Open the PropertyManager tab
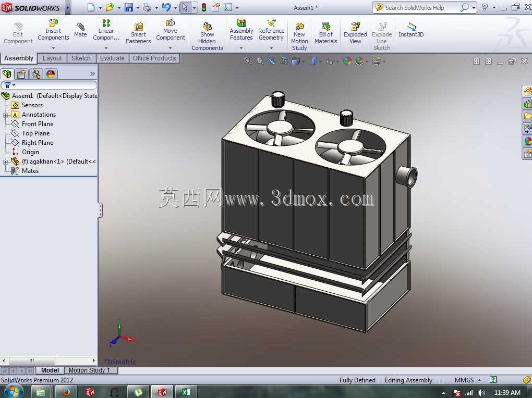The height and width of the screenshot is (398, 532). [x=21, y=74]
